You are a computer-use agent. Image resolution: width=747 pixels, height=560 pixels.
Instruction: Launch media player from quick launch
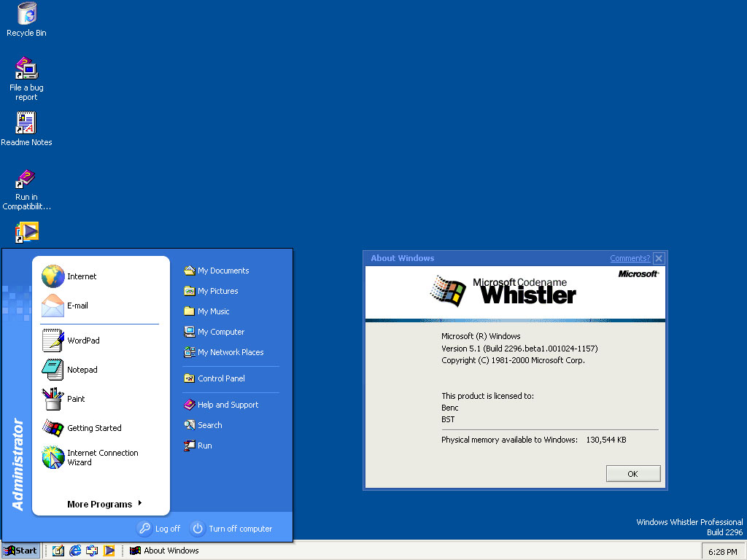109,551
